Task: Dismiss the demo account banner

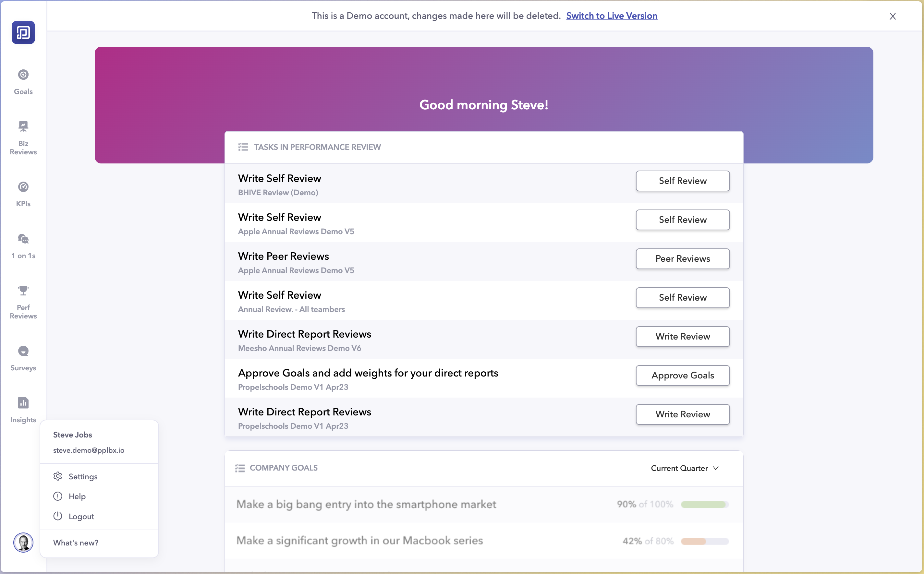Action: click(893, 16)
